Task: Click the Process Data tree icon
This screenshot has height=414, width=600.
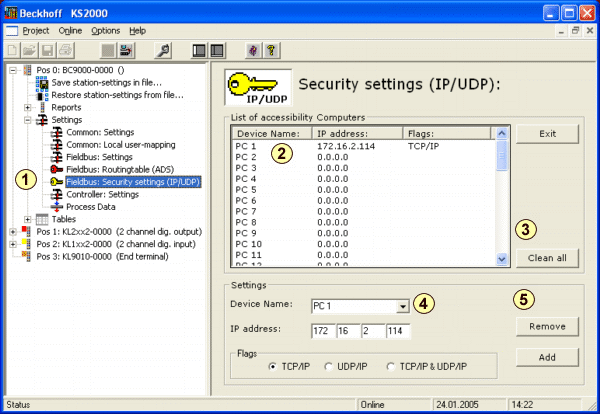Action: pos(57,207)
